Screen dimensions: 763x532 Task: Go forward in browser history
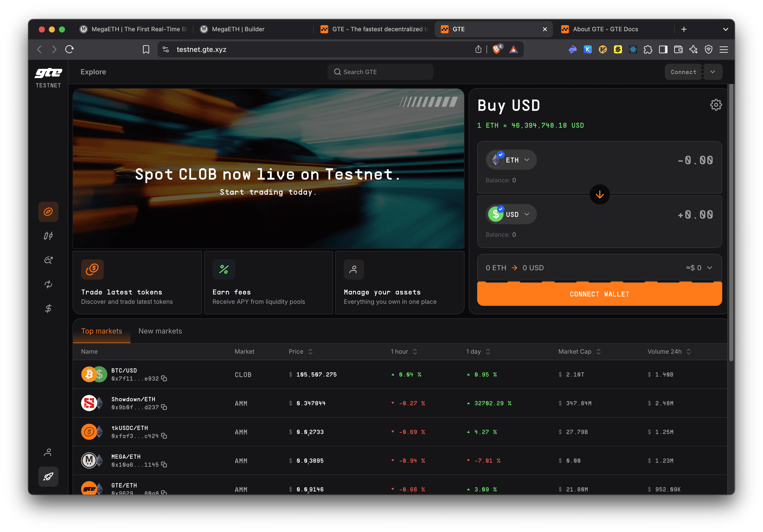pos(54,49)
